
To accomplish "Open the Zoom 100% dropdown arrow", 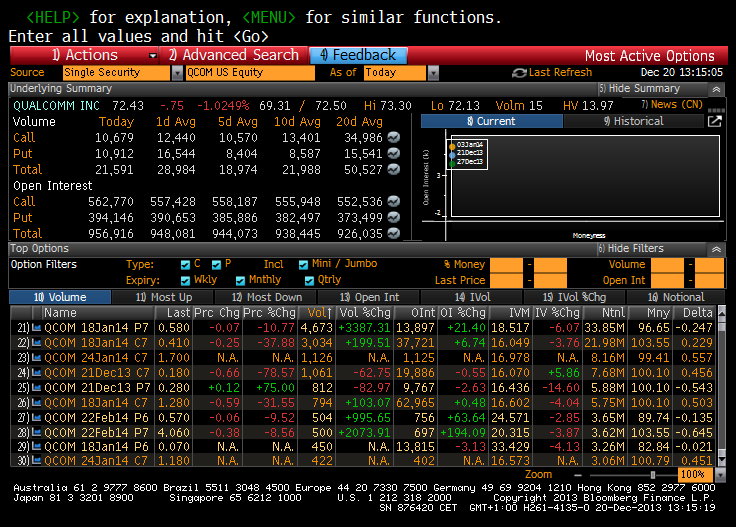I will [720, 475].
